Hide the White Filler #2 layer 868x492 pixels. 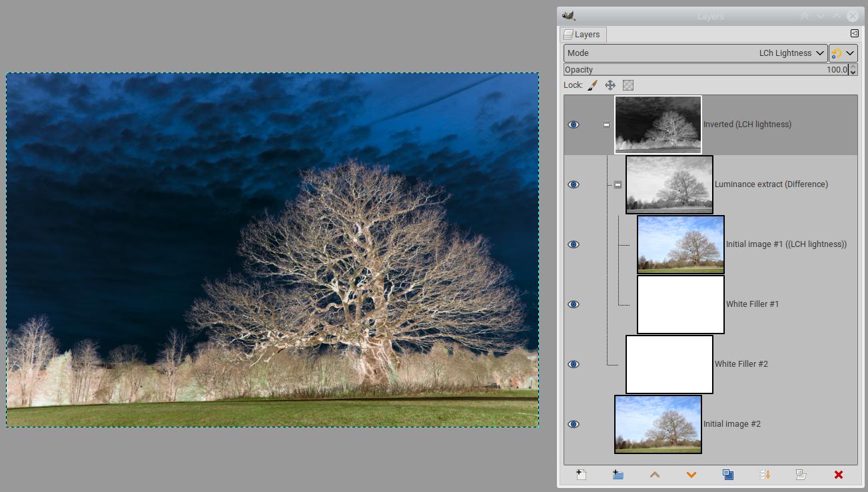[x=573, y=364]
